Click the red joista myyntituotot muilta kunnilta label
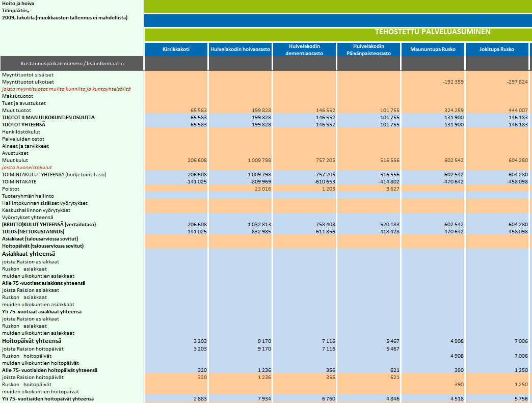 click(x=66, y=89)
